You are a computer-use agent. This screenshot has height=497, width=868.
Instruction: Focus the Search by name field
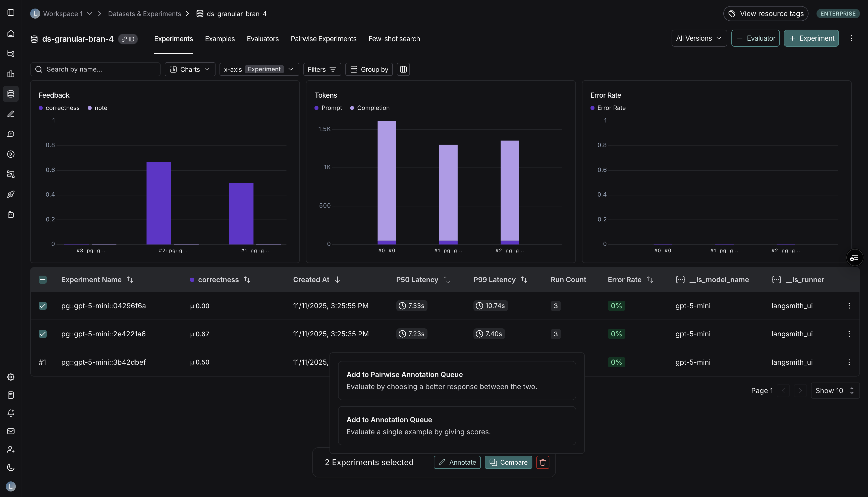(x=99, y=69)
